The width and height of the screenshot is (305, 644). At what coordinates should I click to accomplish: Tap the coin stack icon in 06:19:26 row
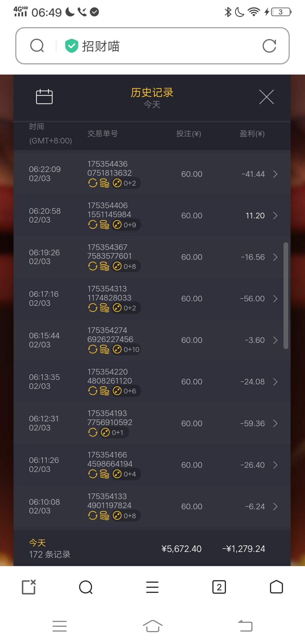point(104,266)
